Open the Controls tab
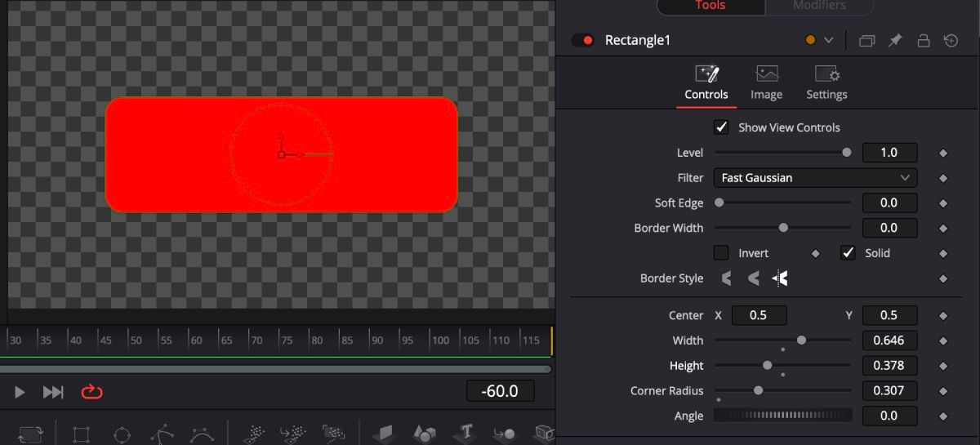The width and height of the screenshot is (980, 445). point(706,84)
